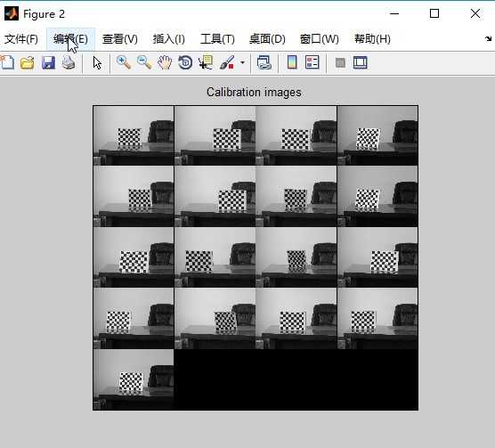Open the 桌面(D) menu

point(267,39)
